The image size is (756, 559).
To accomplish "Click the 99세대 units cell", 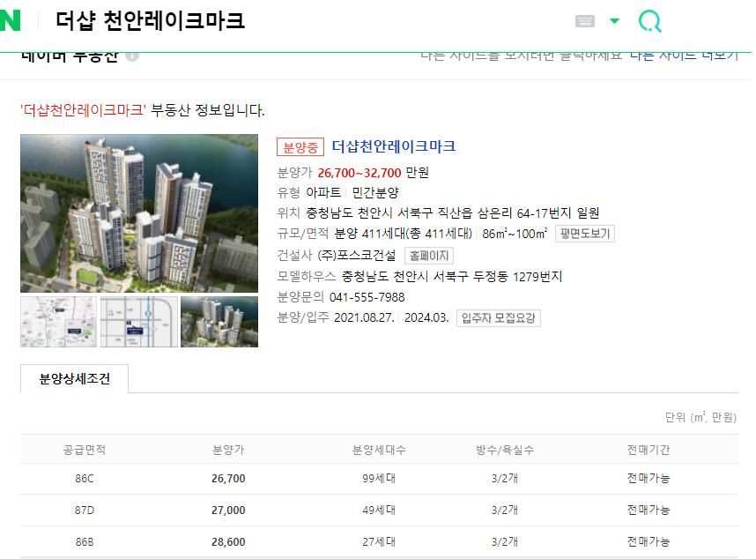I will tap(379, 479).
